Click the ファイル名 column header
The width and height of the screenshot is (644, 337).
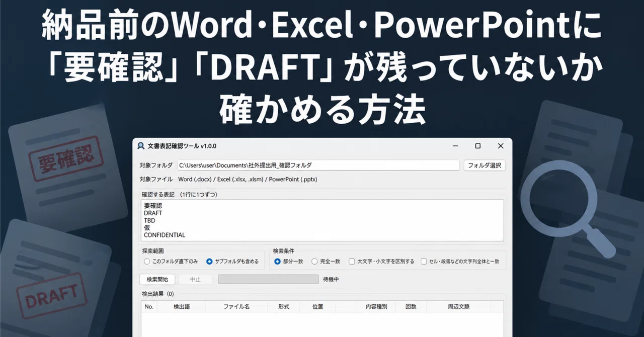236,306
